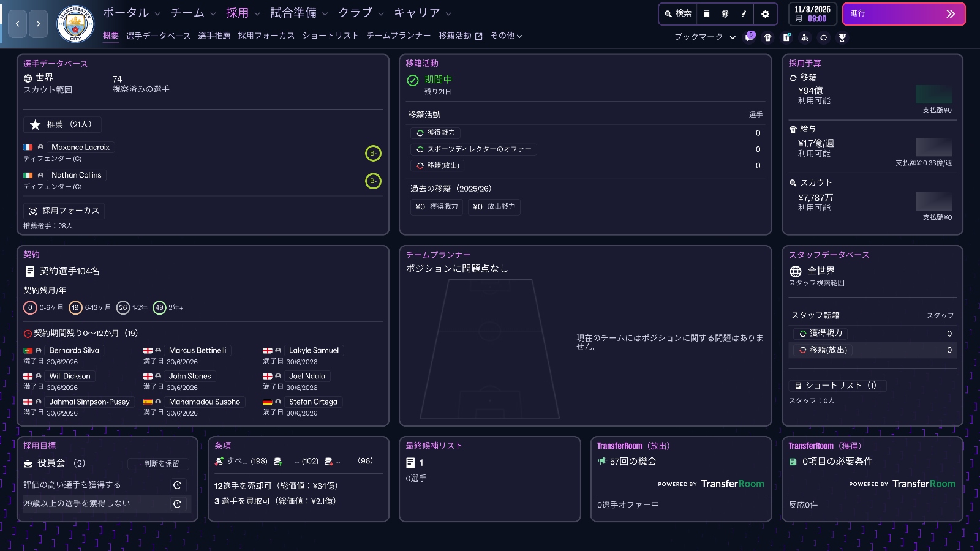Open the bookmark icon in top toolbar
Screen dimensions: 980x551
pos(706,13)
